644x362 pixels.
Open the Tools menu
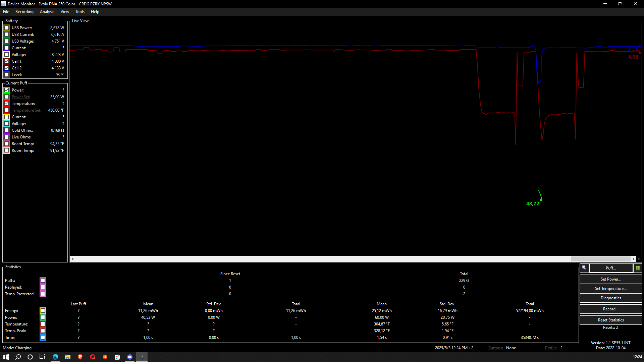pyautogui.click(x=80, y=12)
